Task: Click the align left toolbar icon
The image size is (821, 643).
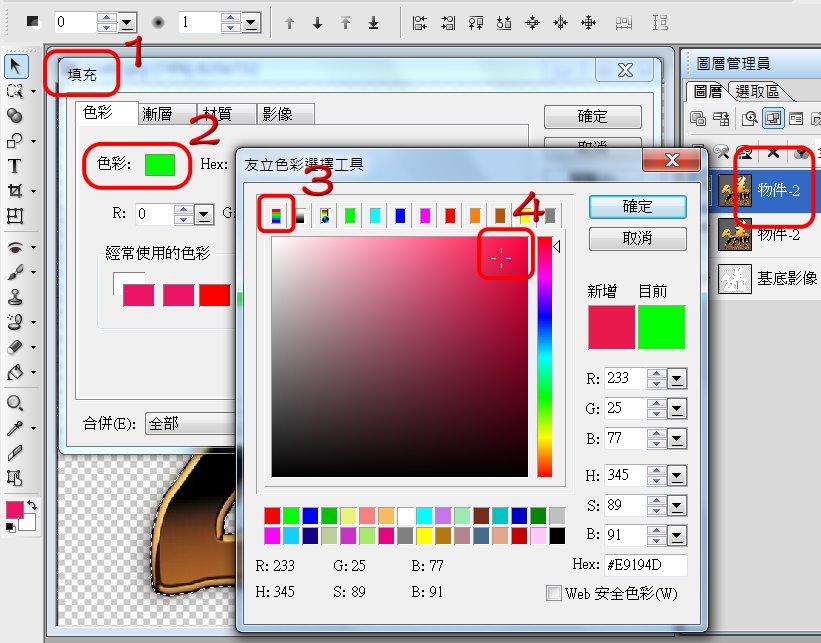Action: pyautogui.click(x=419, y=23)
